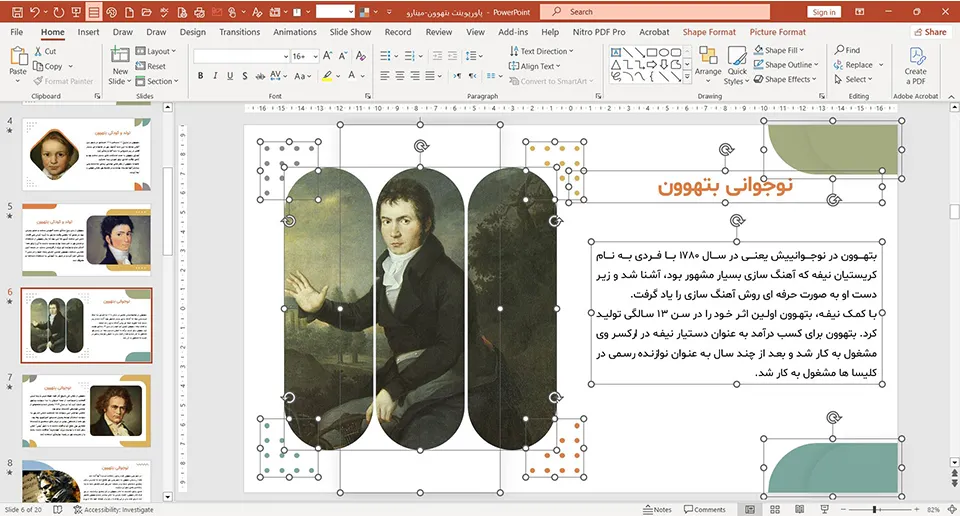This screenshot has height=516, width=960.
Task: Select slide 5 thumbnail
Action: 86,240
